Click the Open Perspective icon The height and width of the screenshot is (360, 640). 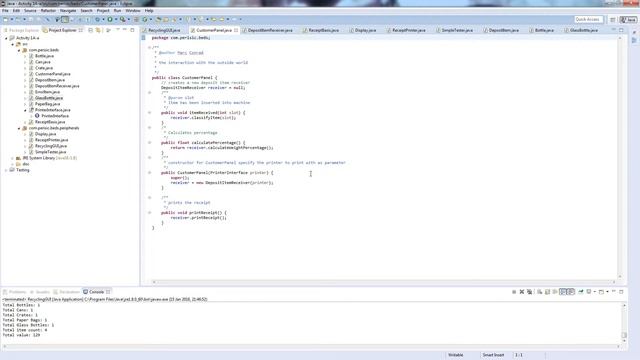click(x=613, y=20)
